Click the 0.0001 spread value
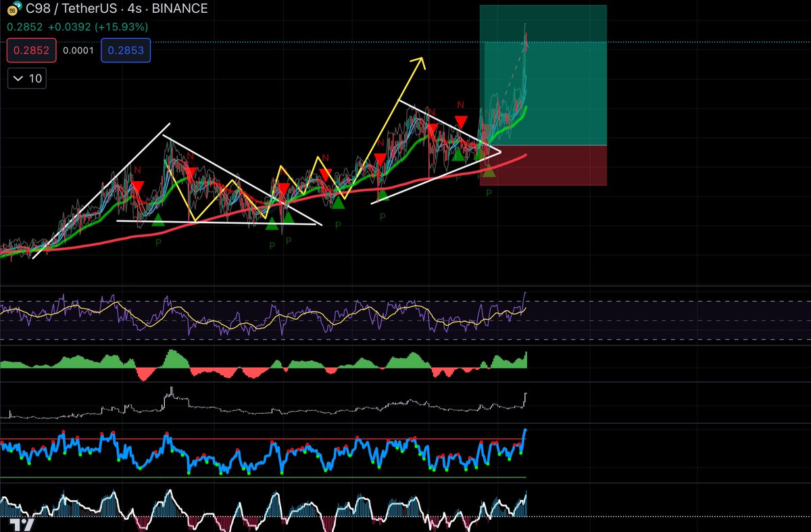Viewport: 811px width, 532px height. point(78,51)
